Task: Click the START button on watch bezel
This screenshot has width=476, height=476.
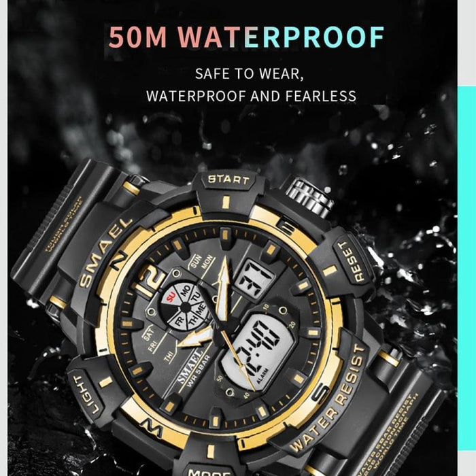Action: pyautogui.click(x=228, y=180)
